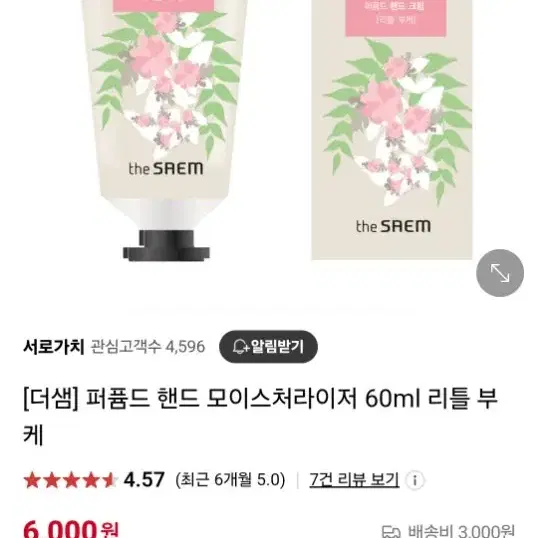Open the 7건 리뷰 보기 link
Image resolution: width=538 pixels, height=538 pixels.
click(354, 479)
